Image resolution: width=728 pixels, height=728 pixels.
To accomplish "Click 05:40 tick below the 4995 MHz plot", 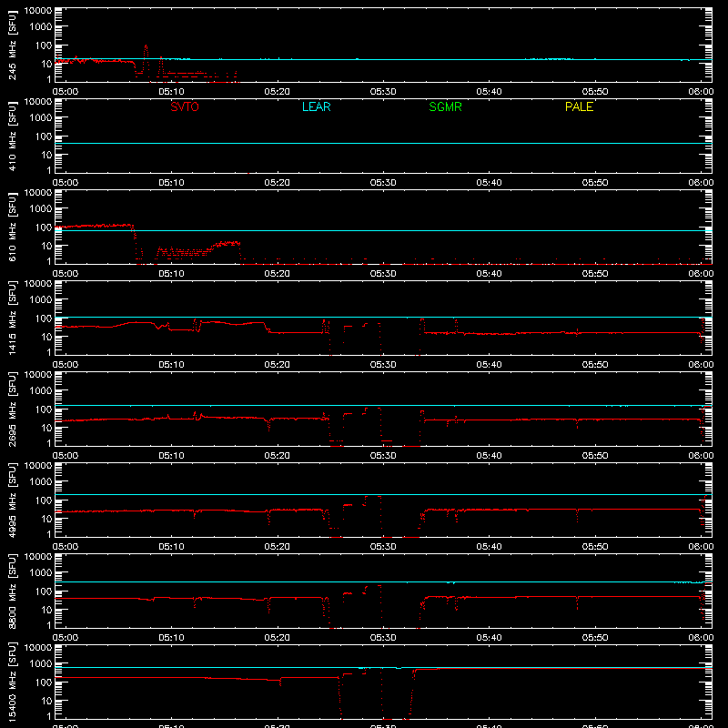I will [x=489, y=547].
